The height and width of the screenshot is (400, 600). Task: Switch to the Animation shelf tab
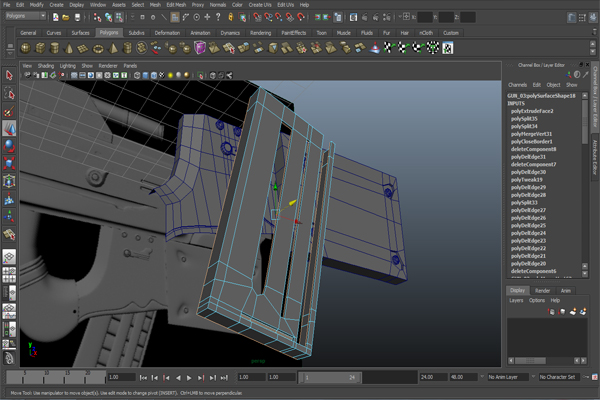click(200, 33)
